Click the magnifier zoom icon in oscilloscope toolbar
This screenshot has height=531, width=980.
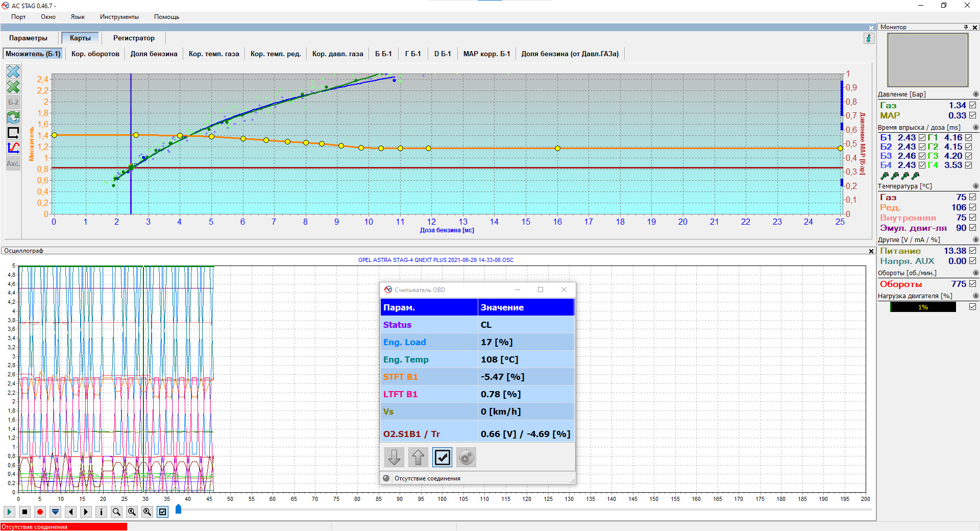point(116,512)
